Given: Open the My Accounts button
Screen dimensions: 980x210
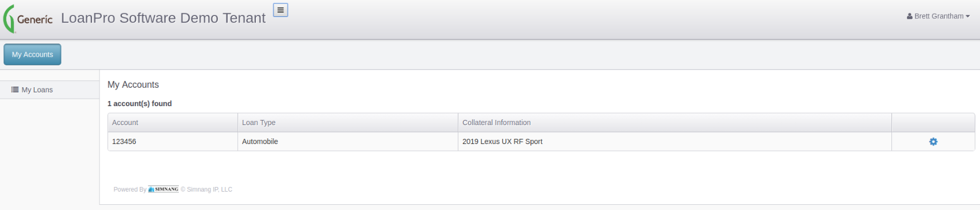Looking at the screenshot, I should tap(32, 55).
